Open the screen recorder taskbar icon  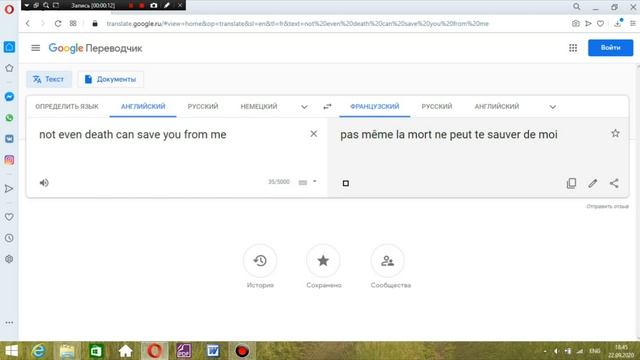(242, 351)
